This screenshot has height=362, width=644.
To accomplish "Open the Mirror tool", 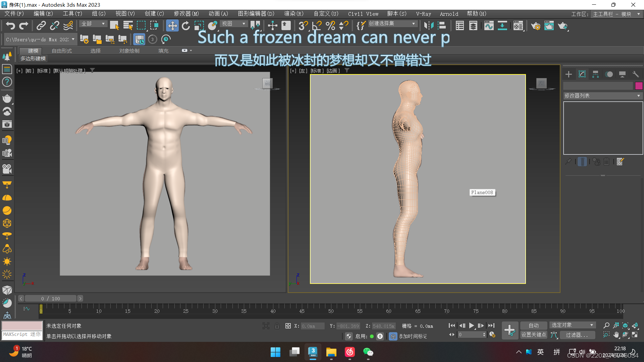I will point(429,26).
